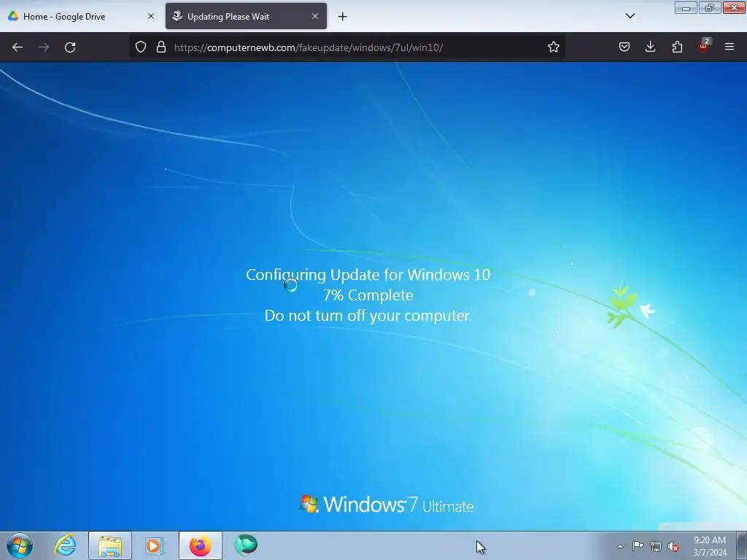Bookmark this page with the star

pos(553,47)
